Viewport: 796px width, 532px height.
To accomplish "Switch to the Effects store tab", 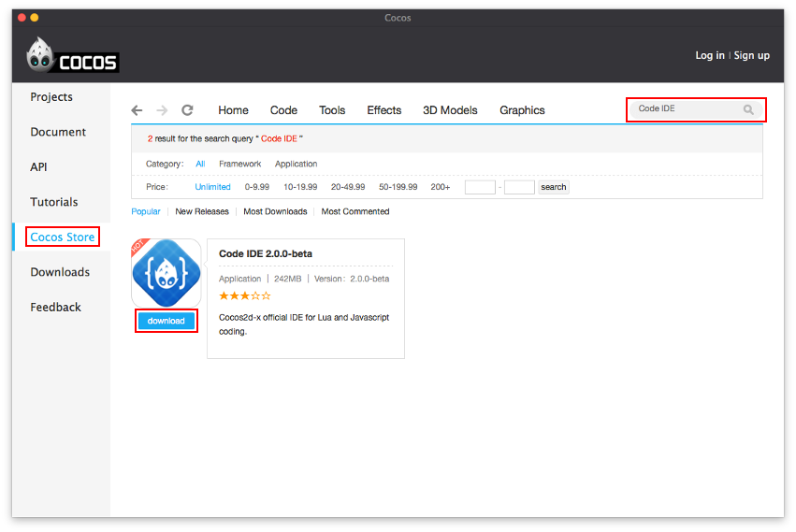I will tap(384, 110).
